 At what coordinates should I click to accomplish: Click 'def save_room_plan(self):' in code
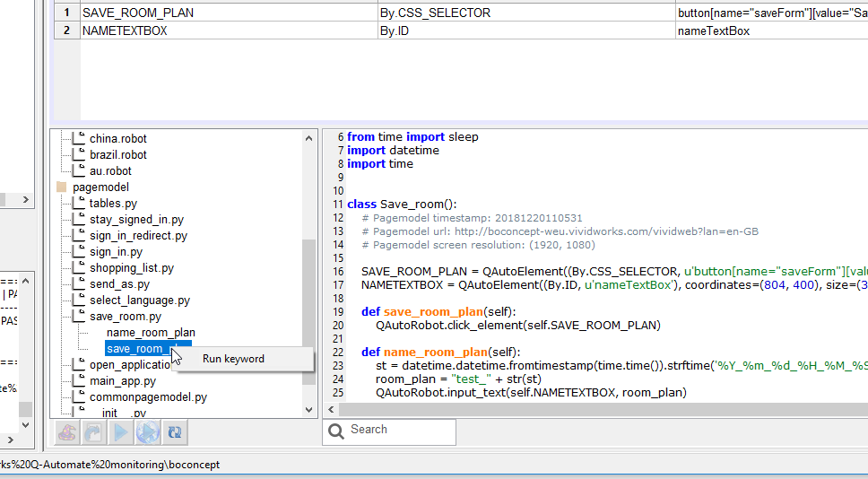coord(438,312)
